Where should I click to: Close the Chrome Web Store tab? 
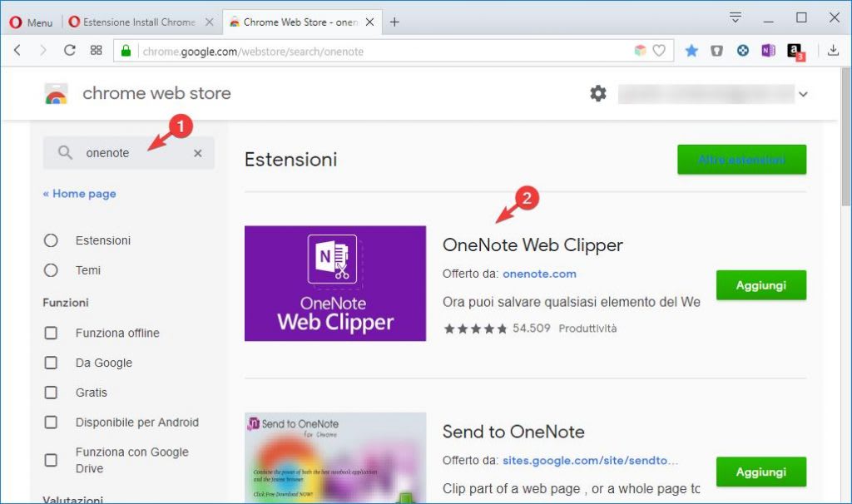pos(369,22)
